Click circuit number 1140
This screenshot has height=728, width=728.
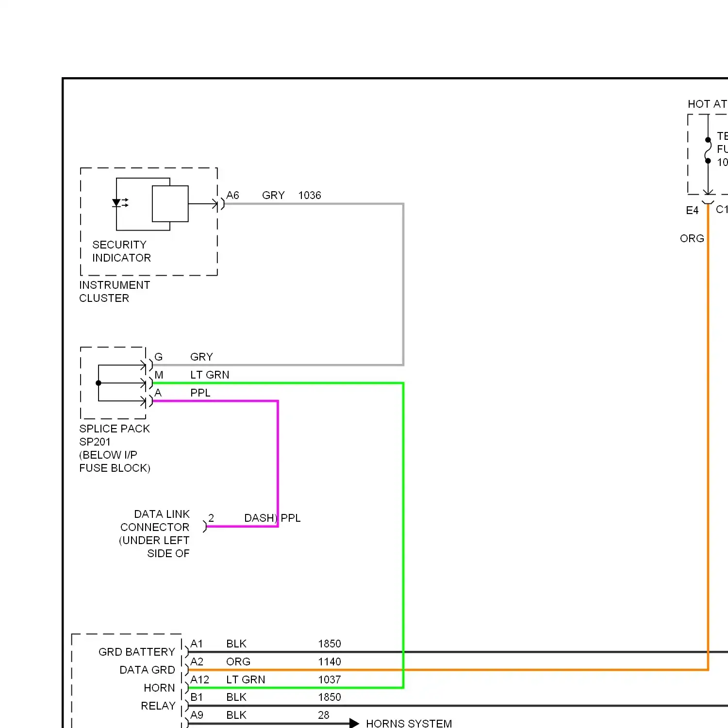(330, 662)
